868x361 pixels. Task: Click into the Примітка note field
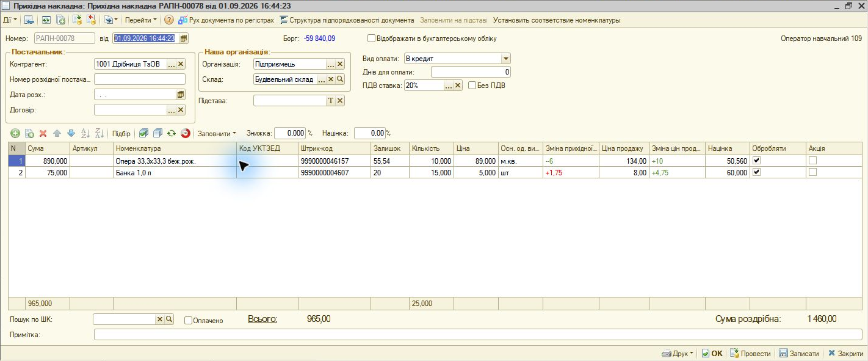coord(478,334)
